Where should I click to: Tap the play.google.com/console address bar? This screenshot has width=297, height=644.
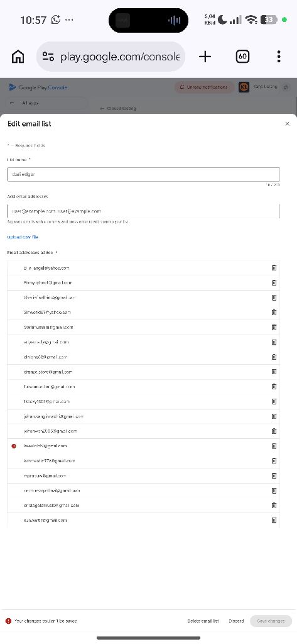coord(111,57)
